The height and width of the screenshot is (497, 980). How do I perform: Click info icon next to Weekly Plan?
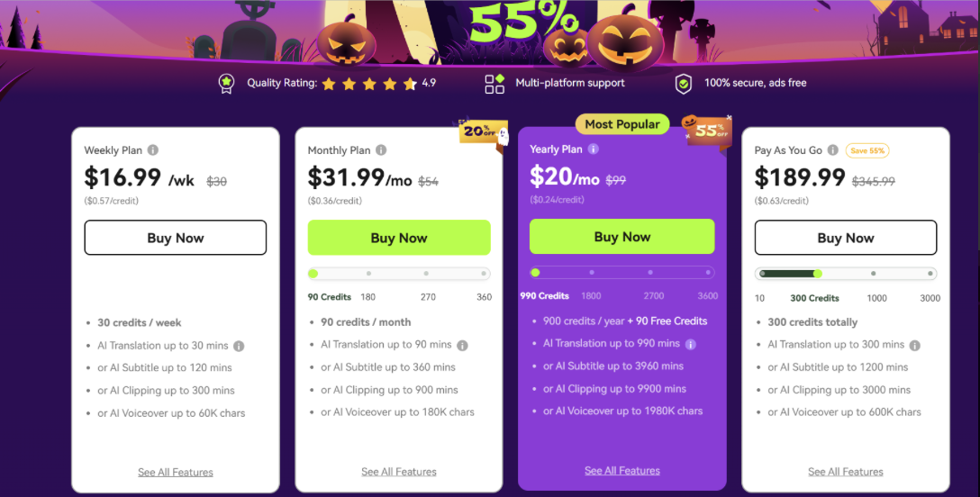coord(153,150)
